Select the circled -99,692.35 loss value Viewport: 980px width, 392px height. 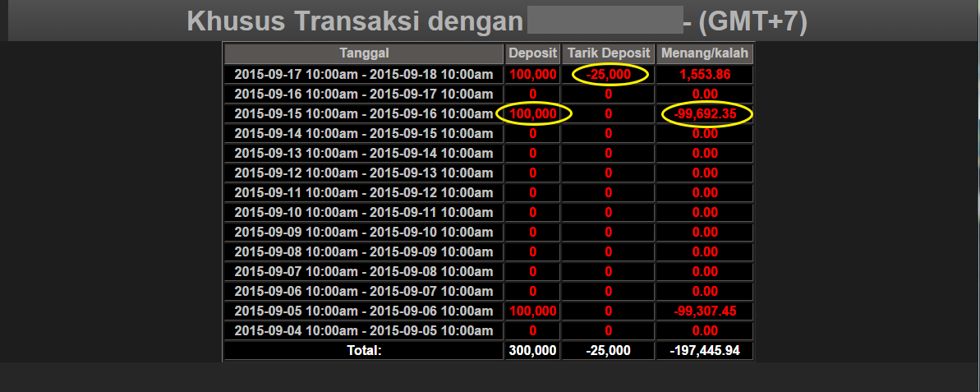point(706,113)
